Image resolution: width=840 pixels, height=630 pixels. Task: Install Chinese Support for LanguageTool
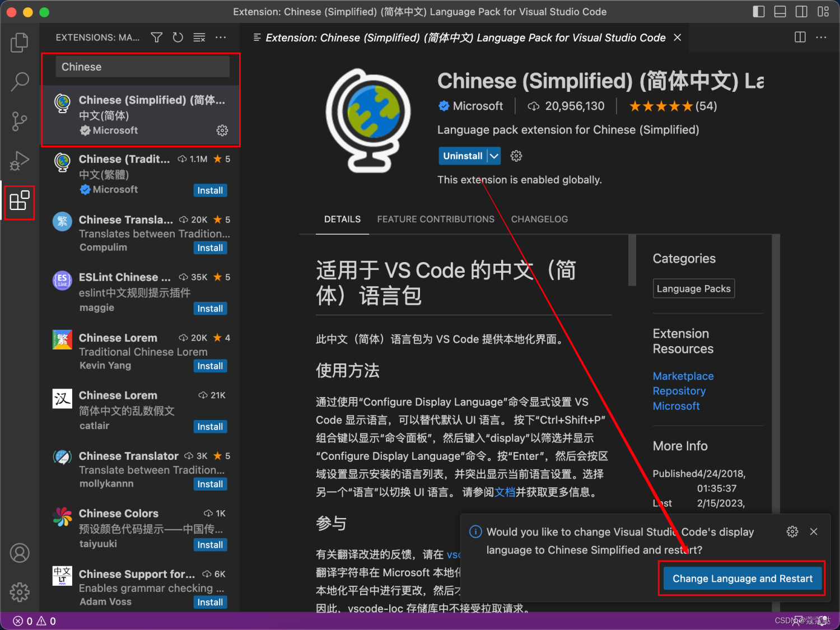point(210,603)
